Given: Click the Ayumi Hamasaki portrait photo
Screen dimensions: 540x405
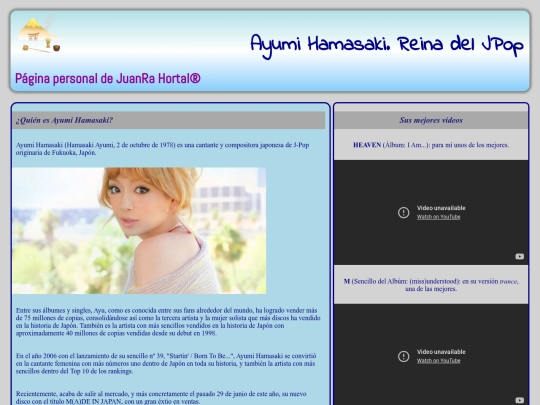Looking at the screenshot, I should pyautogui.click(x=139, y=230).
